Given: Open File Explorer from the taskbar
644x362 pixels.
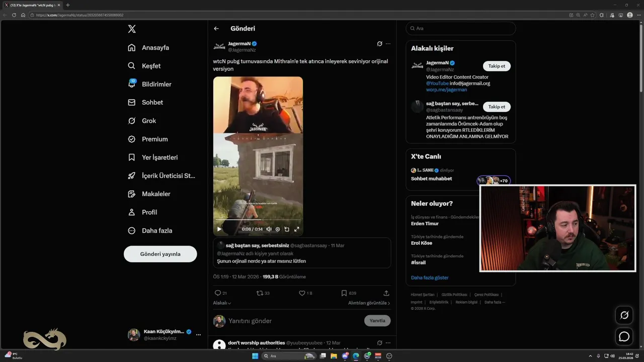Looking at the screenshot, I should tap(334, 356).
